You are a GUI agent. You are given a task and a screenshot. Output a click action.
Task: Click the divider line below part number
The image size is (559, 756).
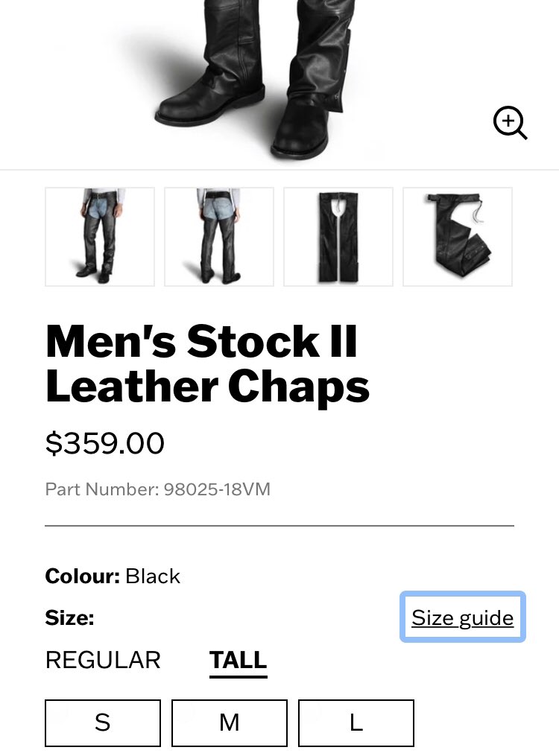tap(279, 526)
